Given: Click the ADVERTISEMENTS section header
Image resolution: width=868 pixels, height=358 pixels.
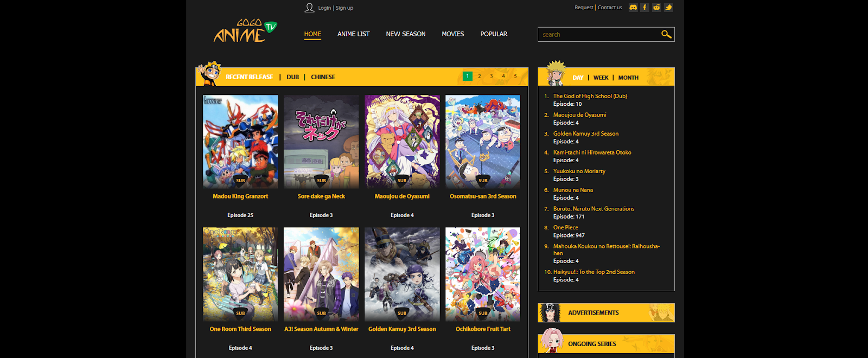Looking at the screenshot, I should coord(606,313).
